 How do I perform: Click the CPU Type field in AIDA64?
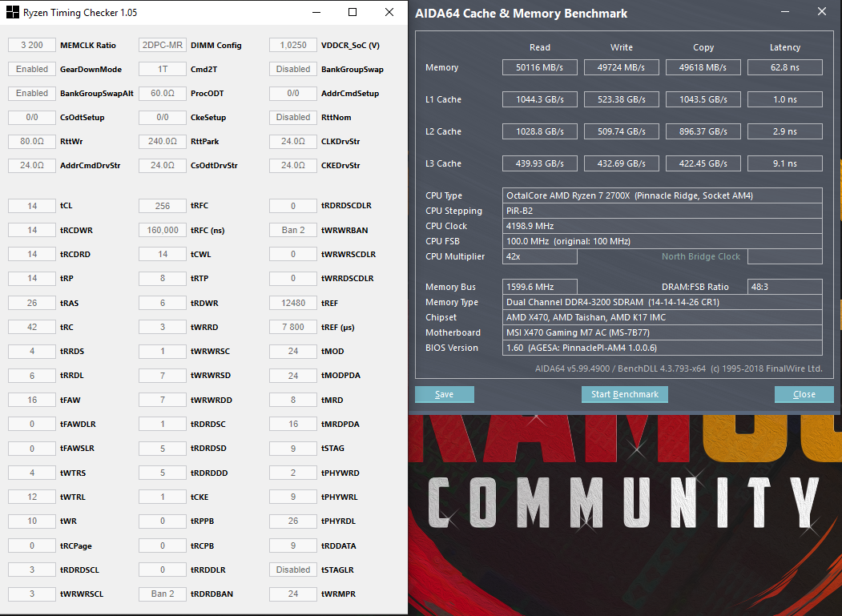(x=662, y=195)
